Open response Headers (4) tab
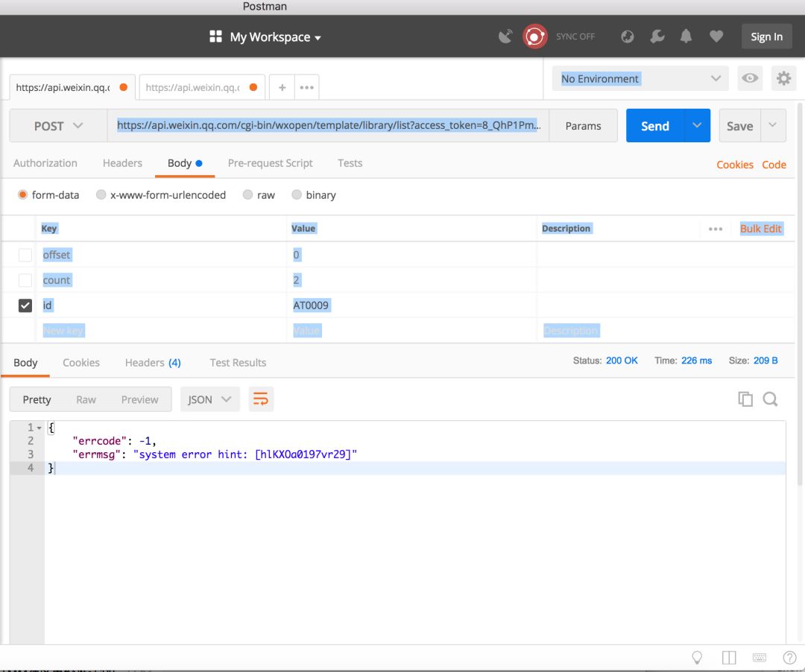The height and width of the screenshot is (672, 805). pyautogui.click(x=153, y=363)
